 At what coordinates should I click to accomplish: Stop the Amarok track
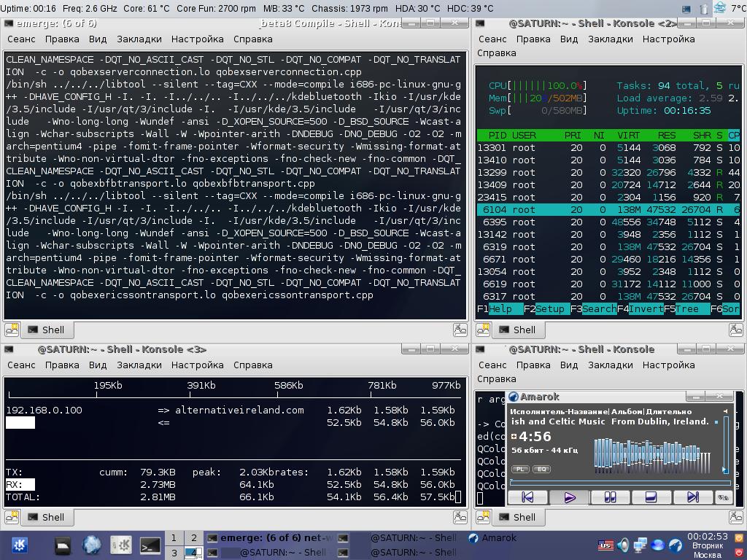click(x=651, y=497)
